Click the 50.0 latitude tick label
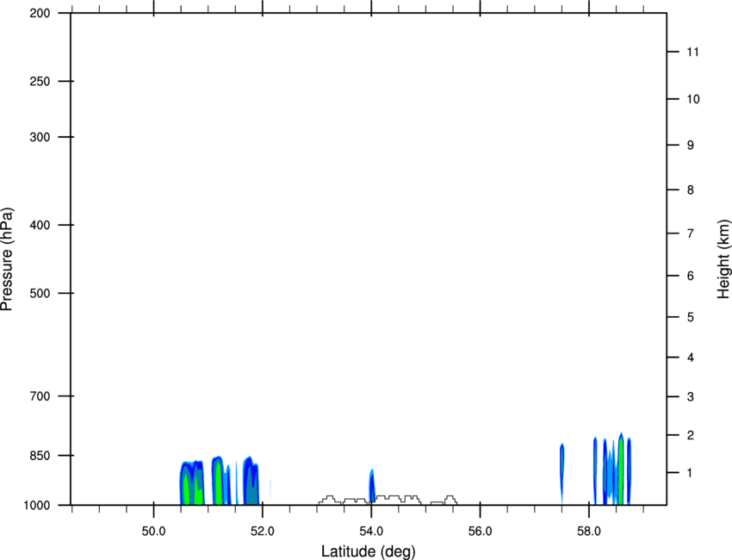The height and width of the screenshot is (560, 732). click(x=153, y=532)
